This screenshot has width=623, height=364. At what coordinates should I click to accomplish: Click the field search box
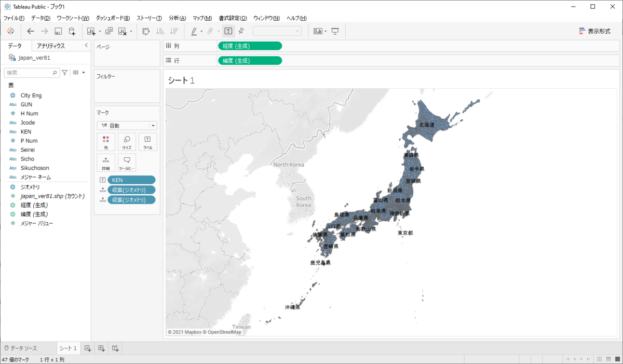pos(31,73)
